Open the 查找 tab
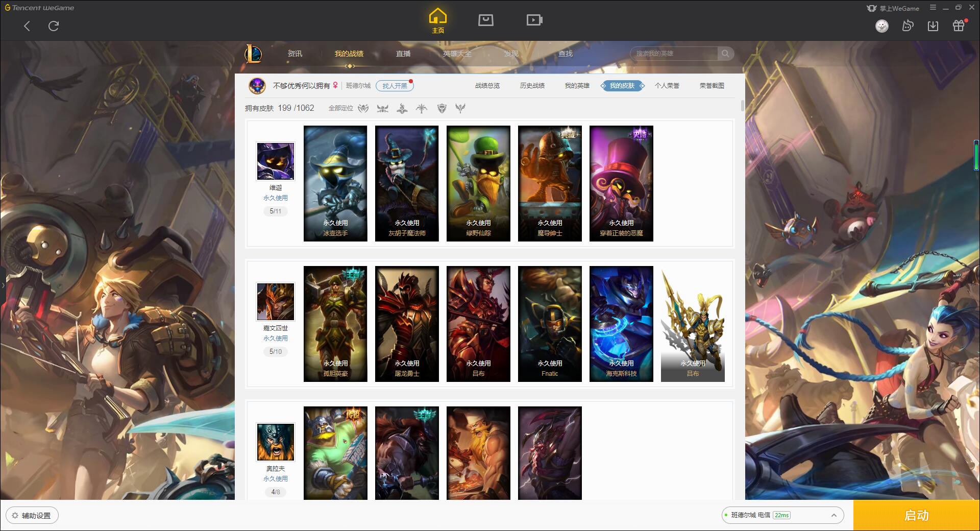 [x=566, y=54]
